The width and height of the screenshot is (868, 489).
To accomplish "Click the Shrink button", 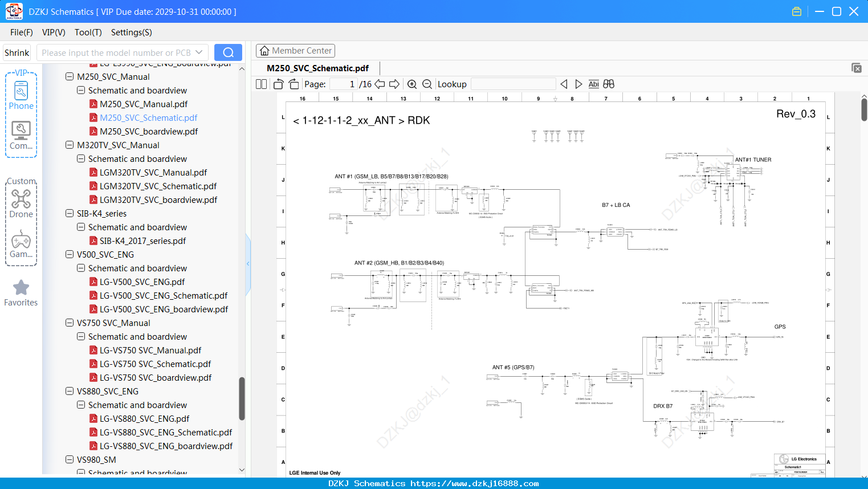I will [17, 52].
